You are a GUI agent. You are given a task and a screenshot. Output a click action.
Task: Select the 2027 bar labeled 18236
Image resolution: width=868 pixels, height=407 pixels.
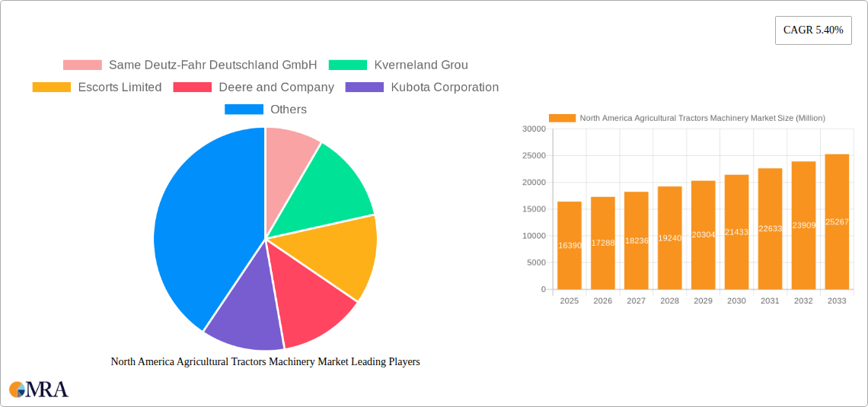[636, 240]
